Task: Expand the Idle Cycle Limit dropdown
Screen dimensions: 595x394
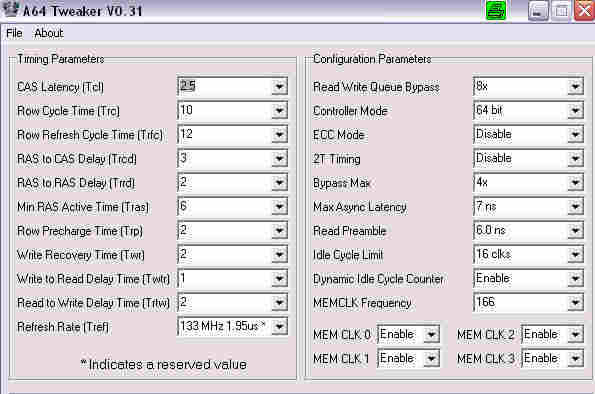Action: tap(575, 254)
